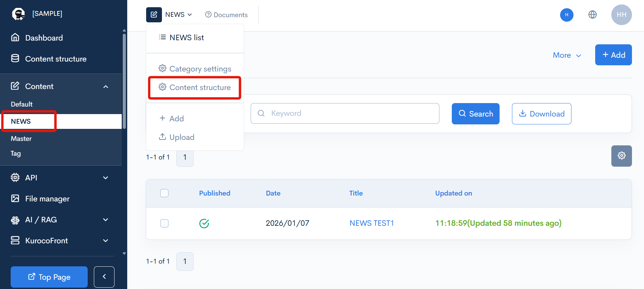Select Master under Content
The height and width of the screenshot is (289, 644).
point(21,138)
